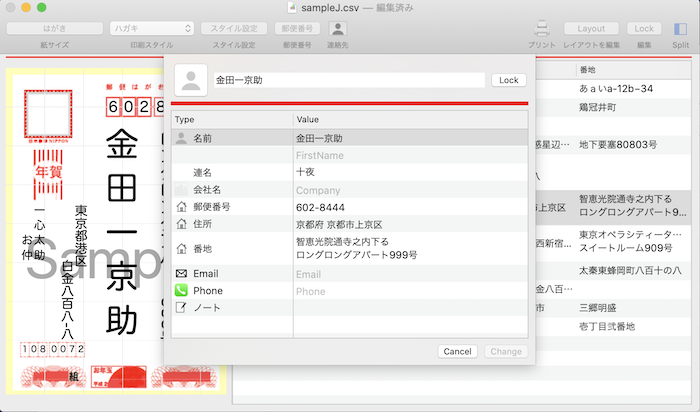Screen dimensions: 700x412
Task: Click the note icon beside ノート
Action: 181,308
